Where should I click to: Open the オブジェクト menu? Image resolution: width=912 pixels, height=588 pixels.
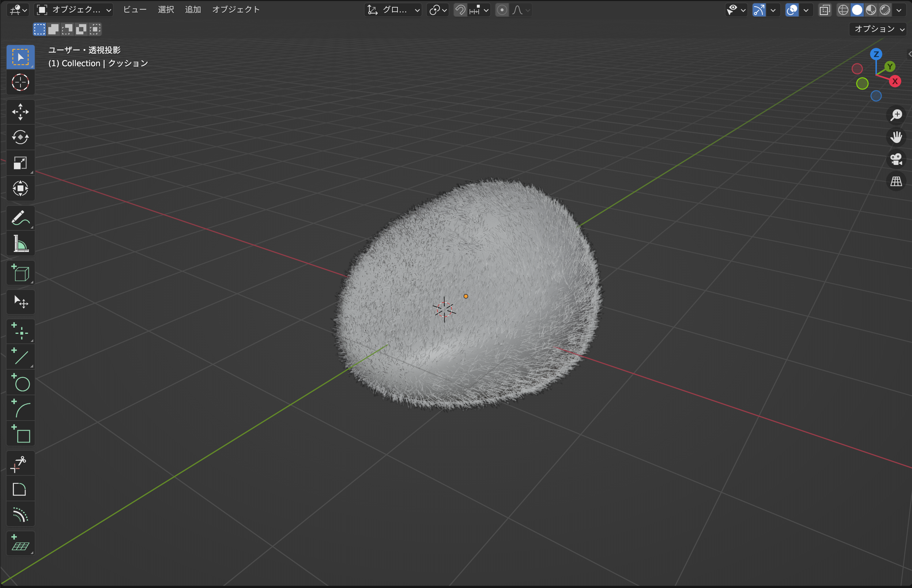point(236,10)
